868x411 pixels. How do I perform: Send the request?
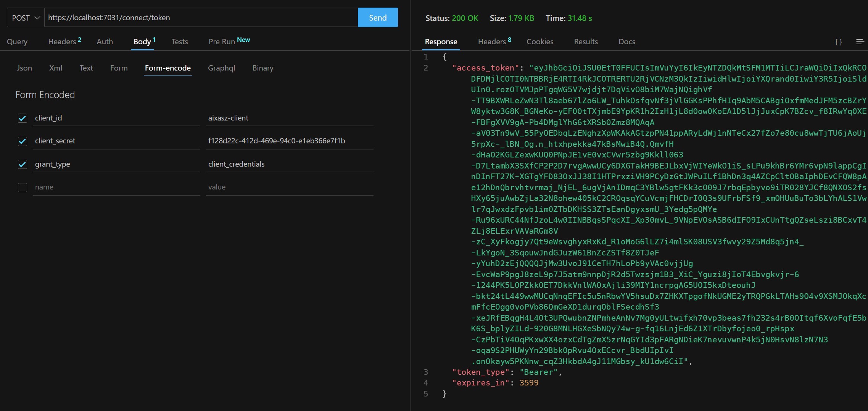tap(378, 18)
